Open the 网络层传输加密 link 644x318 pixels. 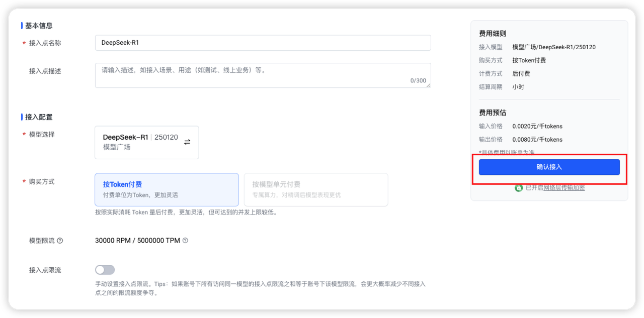click(563, 188)
